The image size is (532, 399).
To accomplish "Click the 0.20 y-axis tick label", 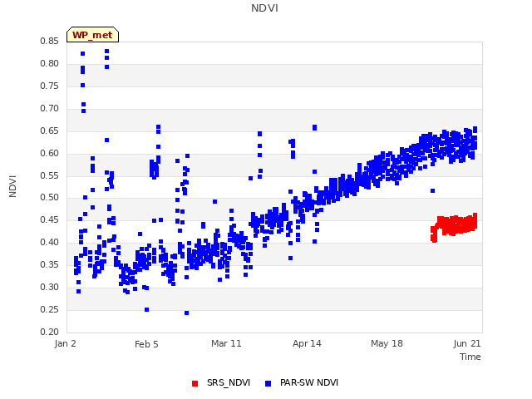I will click(49, 332).
